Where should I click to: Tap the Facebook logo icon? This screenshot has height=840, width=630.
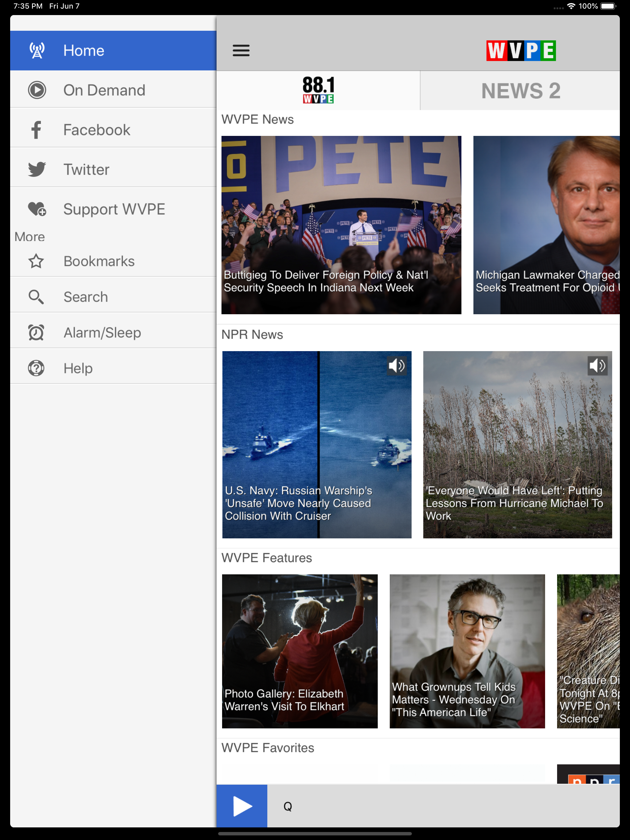pos(36,130)
